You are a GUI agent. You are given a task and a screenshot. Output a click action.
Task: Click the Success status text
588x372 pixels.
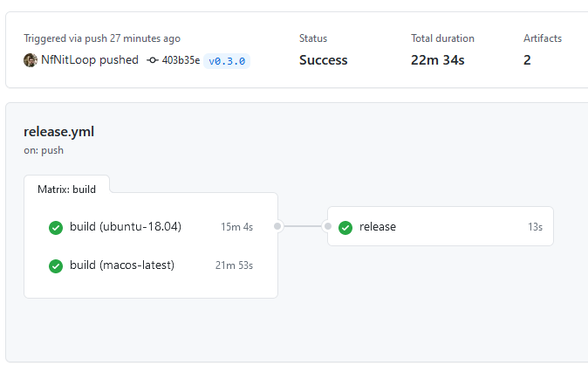pyautogui.click(x=324, y=60)
